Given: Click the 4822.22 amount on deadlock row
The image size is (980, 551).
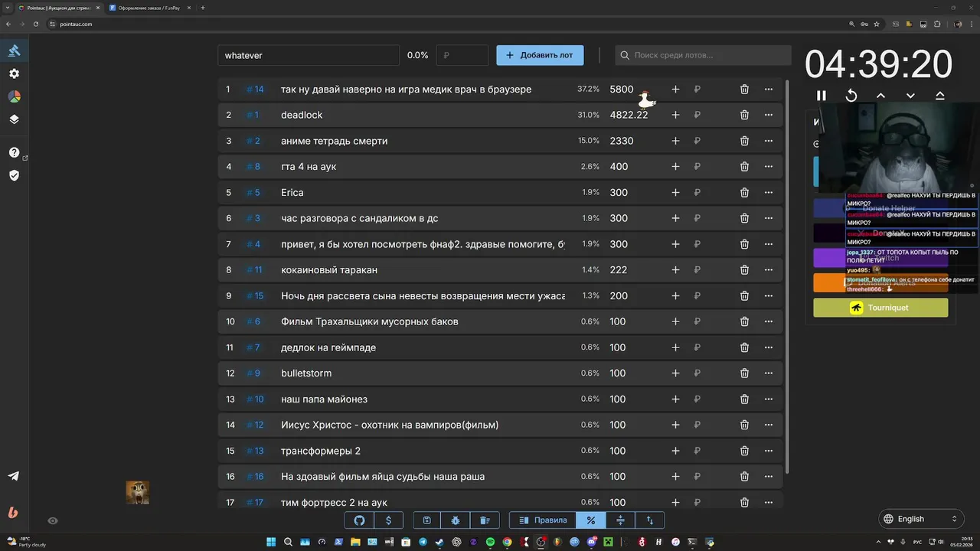Looking at the screenshot, I should (629, 115).
